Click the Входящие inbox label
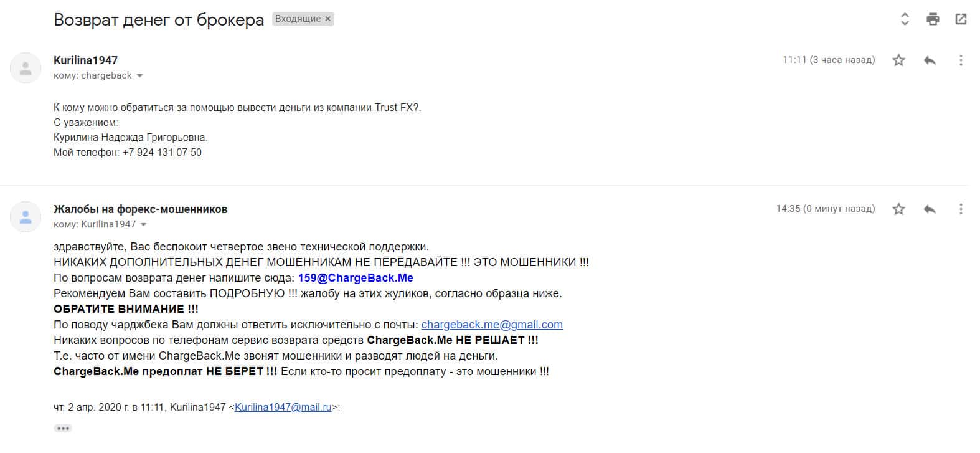 point(298,19)
